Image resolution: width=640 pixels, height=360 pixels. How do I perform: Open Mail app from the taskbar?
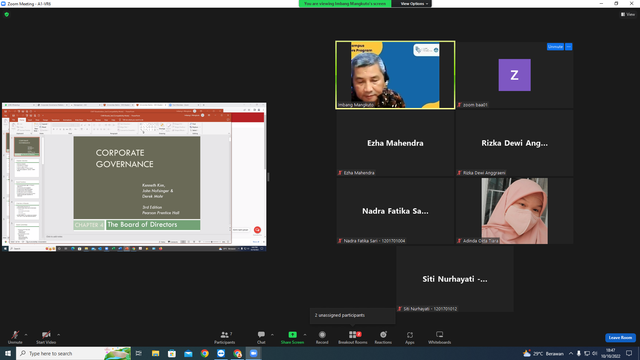tap(188, 353)
